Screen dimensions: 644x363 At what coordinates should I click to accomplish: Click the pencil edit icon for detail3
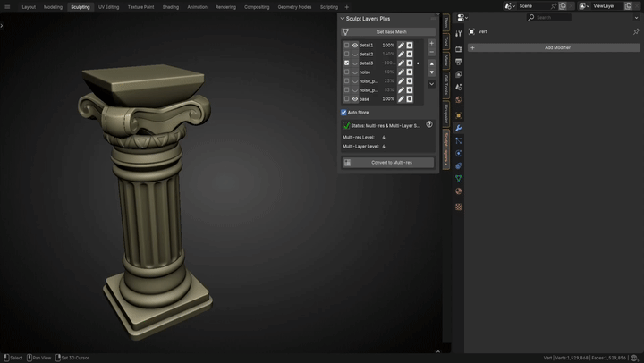click(x=401, y=63)
